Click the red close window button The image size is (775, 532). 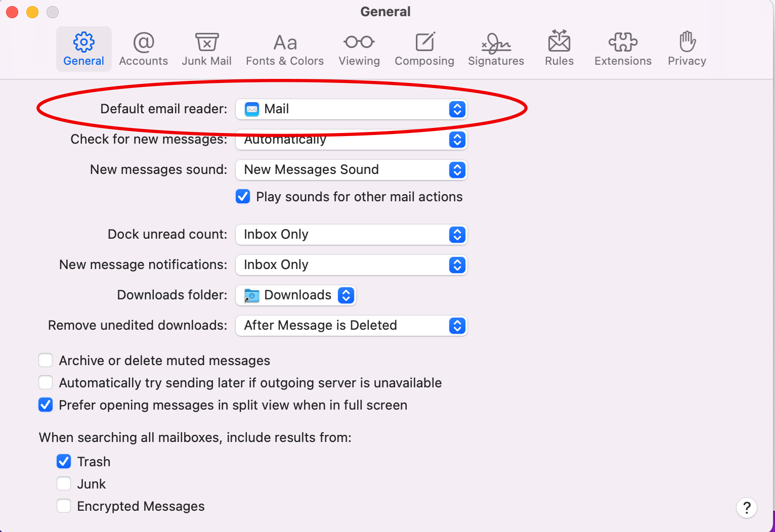(x=12, y=12)
